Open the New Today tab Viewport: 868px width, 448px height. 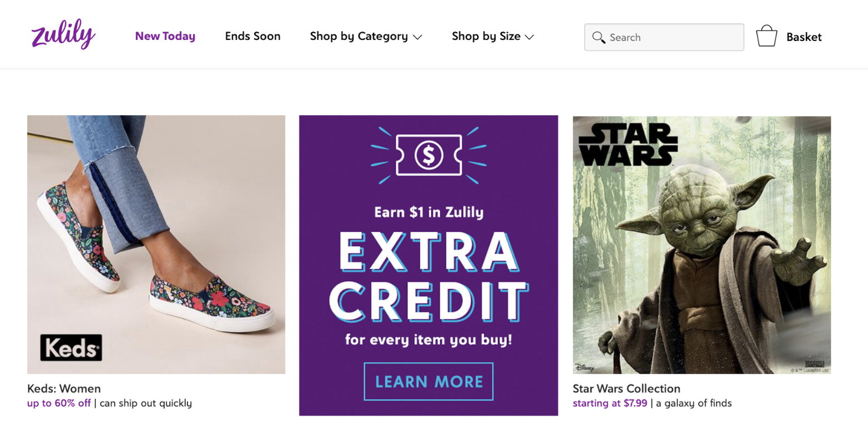165,36
